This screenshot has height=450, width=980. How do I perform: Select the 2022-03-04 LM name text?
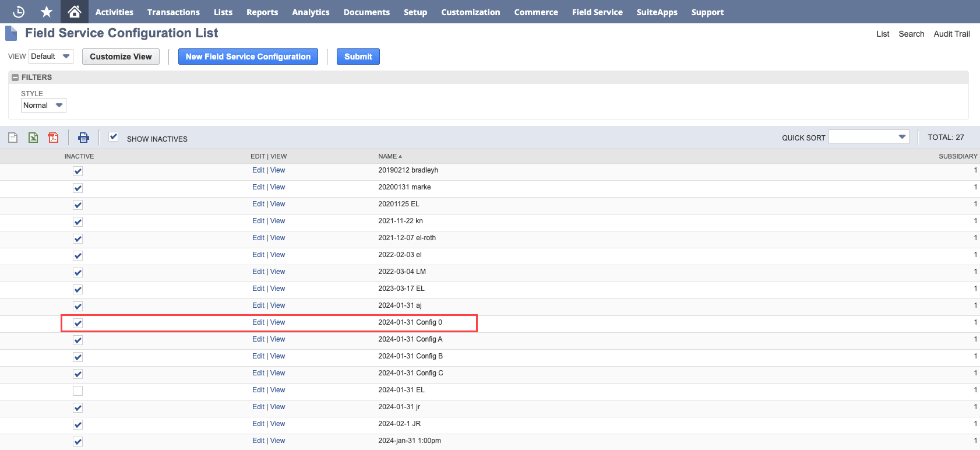coord(402,272)
